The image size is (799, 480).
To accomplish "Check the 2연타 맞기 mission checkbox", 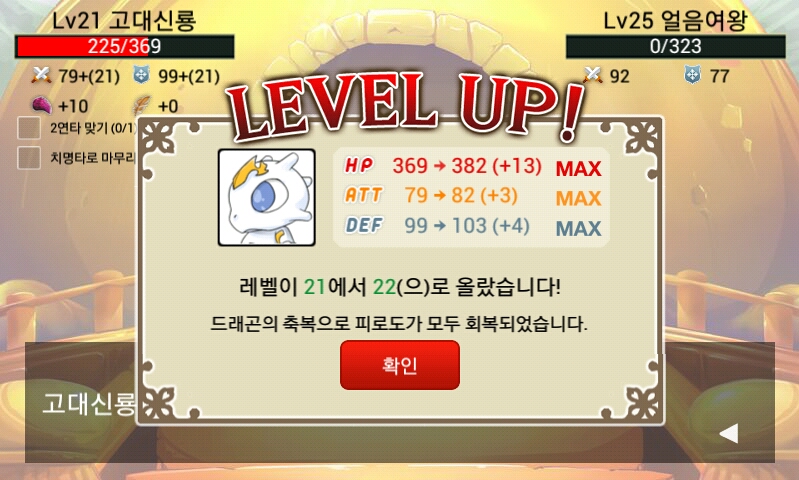I will [29, 128].
